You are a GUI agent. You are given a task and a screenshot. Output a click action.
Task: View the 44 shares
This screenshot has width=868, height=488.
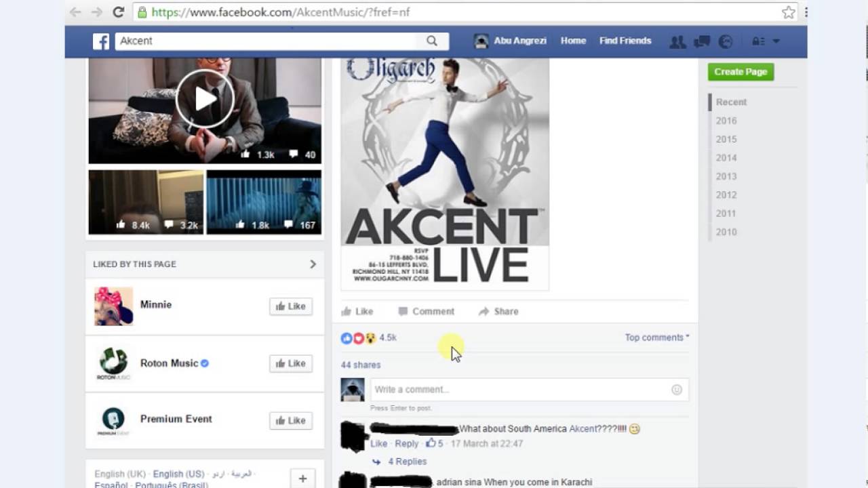(x=361, y=365)
